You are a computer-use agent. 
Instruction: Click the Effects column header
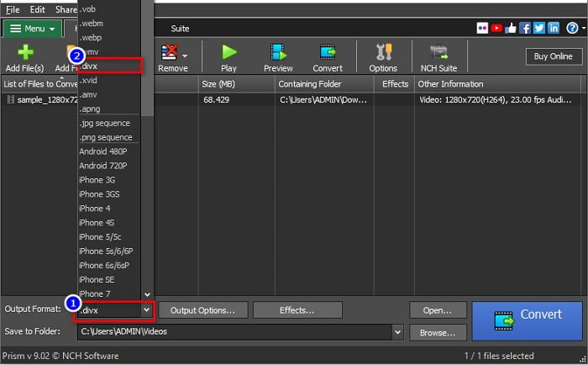395,84
